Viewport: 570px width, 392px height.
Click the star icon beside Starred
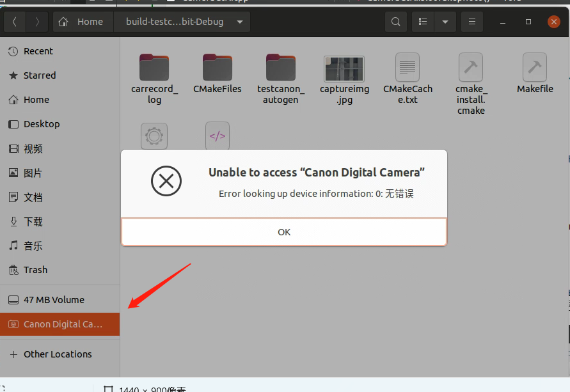point(13,75)
